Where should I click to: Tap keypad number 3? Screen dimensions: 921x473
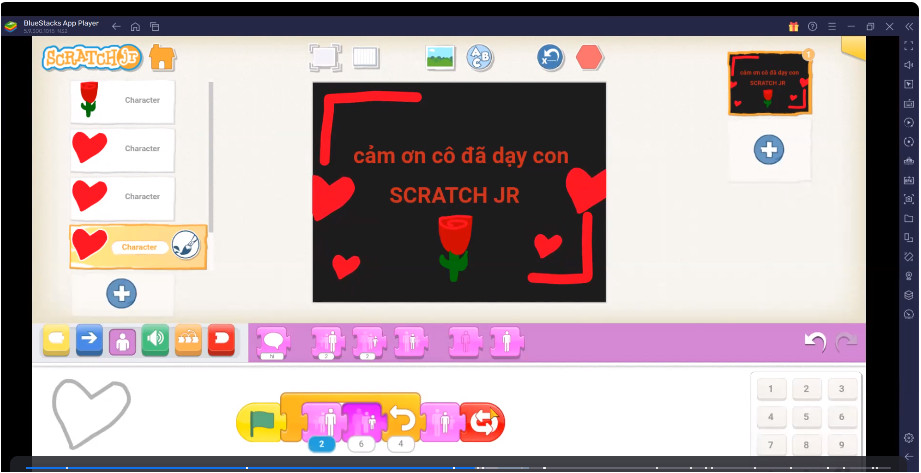(841, 389)
